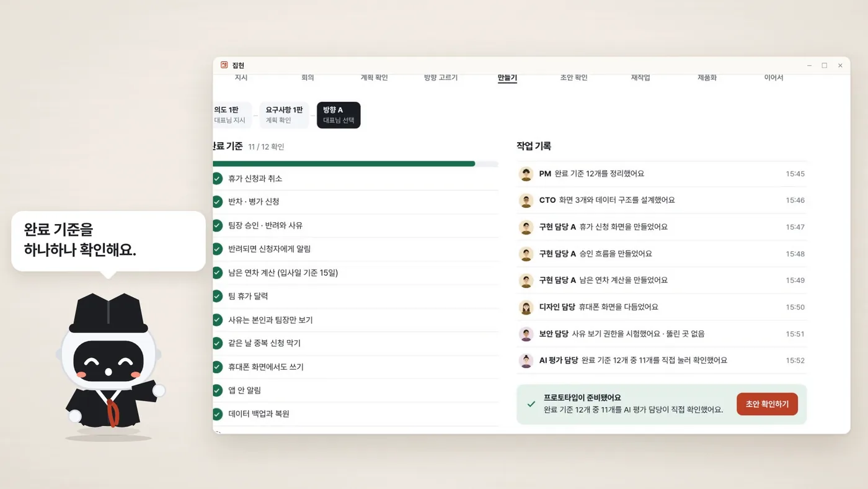The height and width of the screenshot is (489, 868).
Task: Click the 초안 확인하기 button
Action: tap(767, 404)
